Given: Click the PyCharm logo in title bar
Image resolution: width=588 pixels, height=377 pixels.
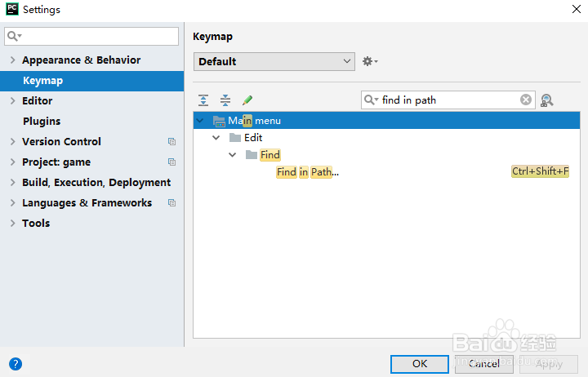Looking at the screenshot, I should tap(12, 9).
